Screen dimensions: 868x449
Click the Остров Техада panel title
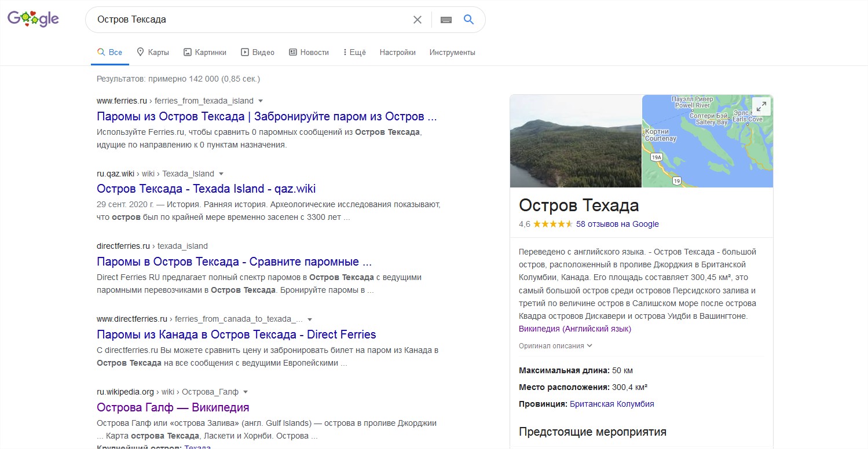coord(579,205)
